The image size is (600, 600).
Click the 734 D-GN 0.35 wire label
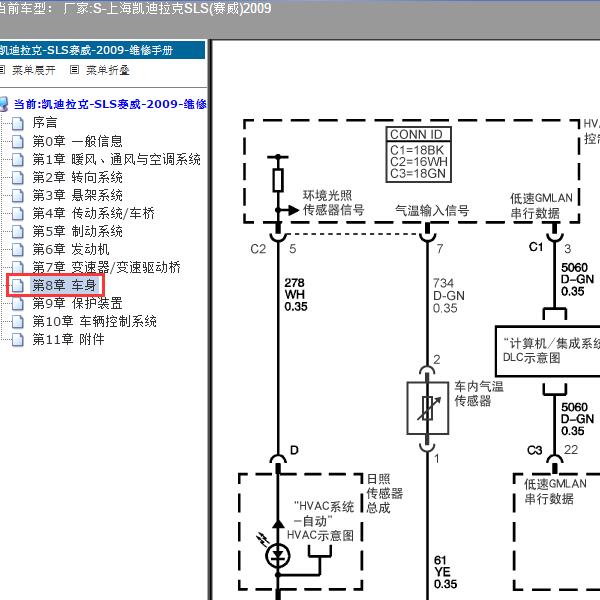tap(448, 295)
